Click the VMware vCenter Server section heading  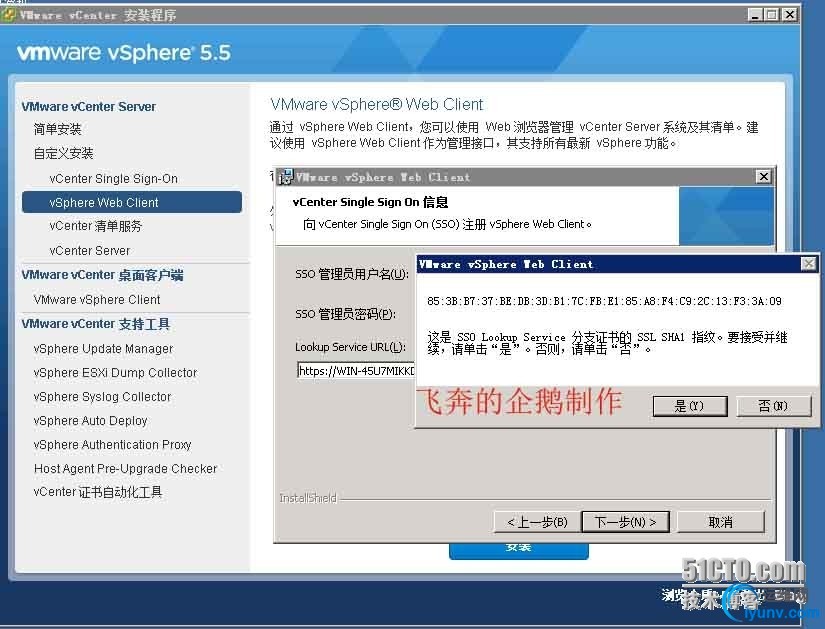88,106
